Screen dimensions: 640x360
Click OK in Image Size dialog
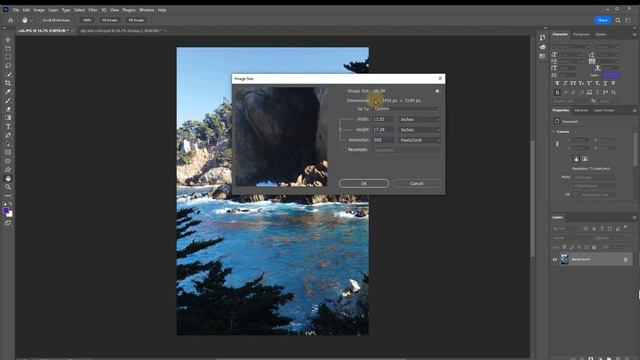point(364,183)
